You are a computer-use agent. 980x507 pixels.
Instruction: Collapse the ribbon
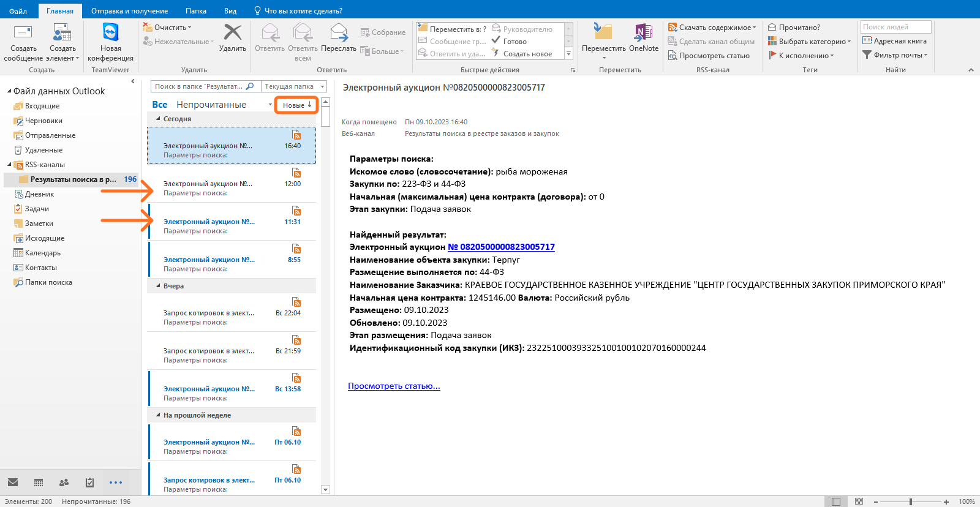click(971, 70)
